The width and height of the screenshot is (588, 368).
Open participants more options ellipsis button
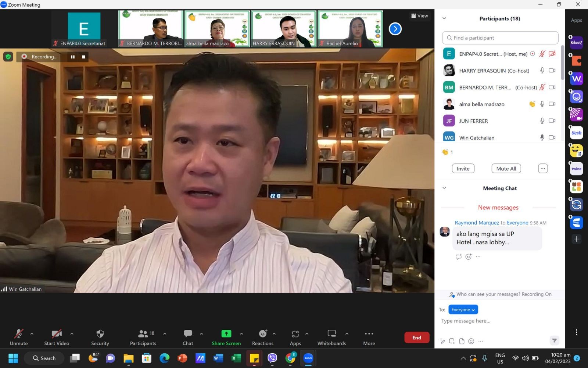tap(543, 169)
